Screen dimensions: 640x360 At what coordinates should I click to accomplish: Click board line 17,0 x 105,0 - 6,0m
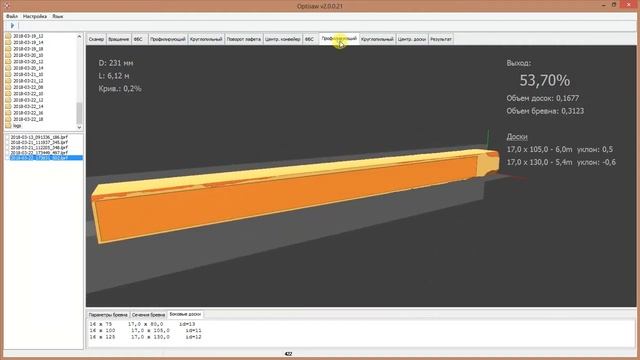[560, 149]
